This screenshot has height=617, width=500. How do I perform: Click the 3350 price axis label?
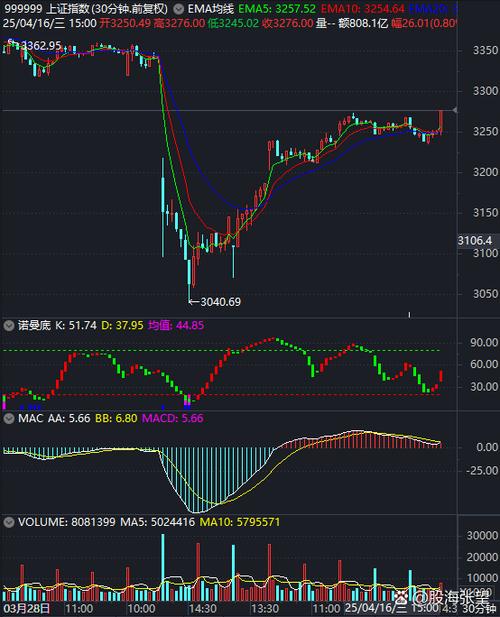point(485,50)
